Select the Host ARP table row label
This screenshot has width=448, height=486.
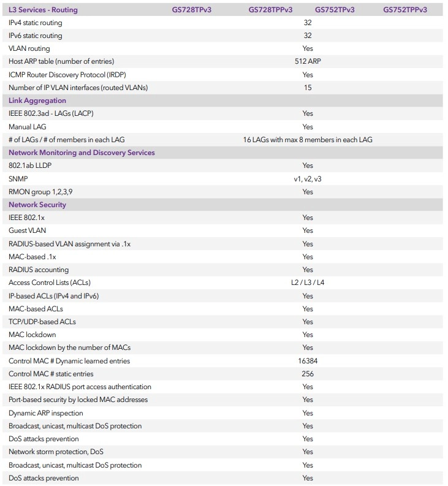point(61,61)
